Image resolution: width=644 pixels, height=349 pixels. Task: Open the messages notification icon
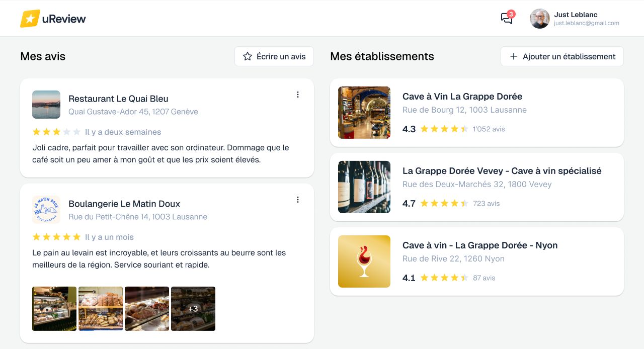click(507, 19)
